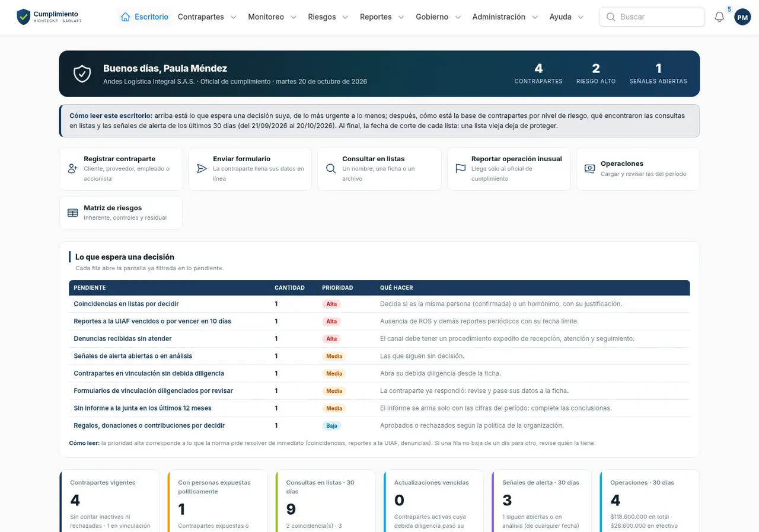
Task: Click into the Buscar search field
Action: (652, 17)
